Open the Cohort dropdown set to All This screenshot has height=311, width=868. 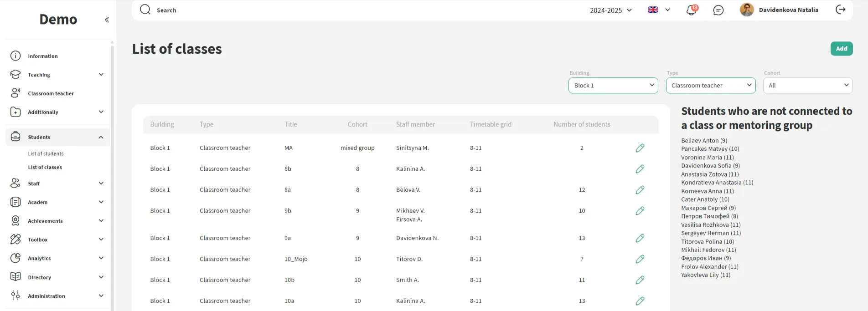807,86
